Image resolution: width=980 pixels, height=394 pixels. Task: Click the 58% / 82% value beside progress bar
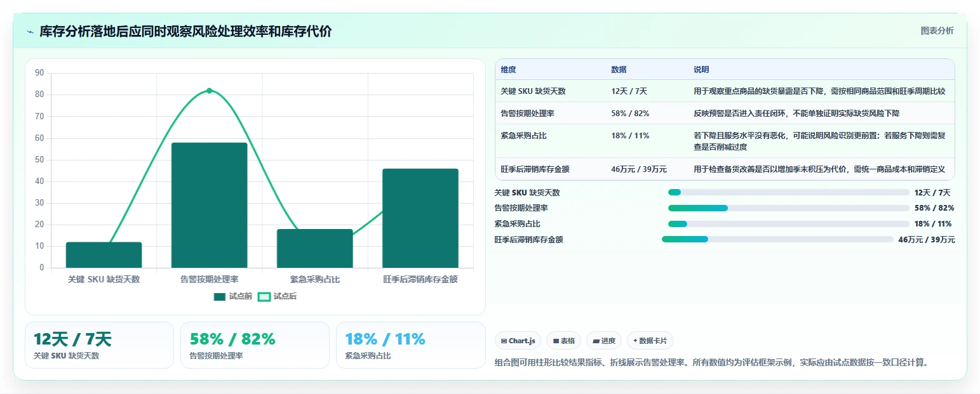(934, 208)
